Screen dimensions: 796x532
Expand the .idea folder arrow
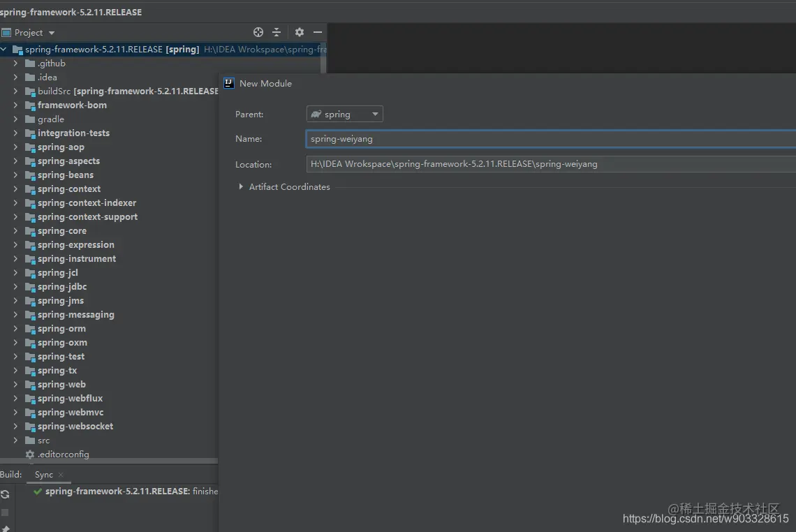15,77
